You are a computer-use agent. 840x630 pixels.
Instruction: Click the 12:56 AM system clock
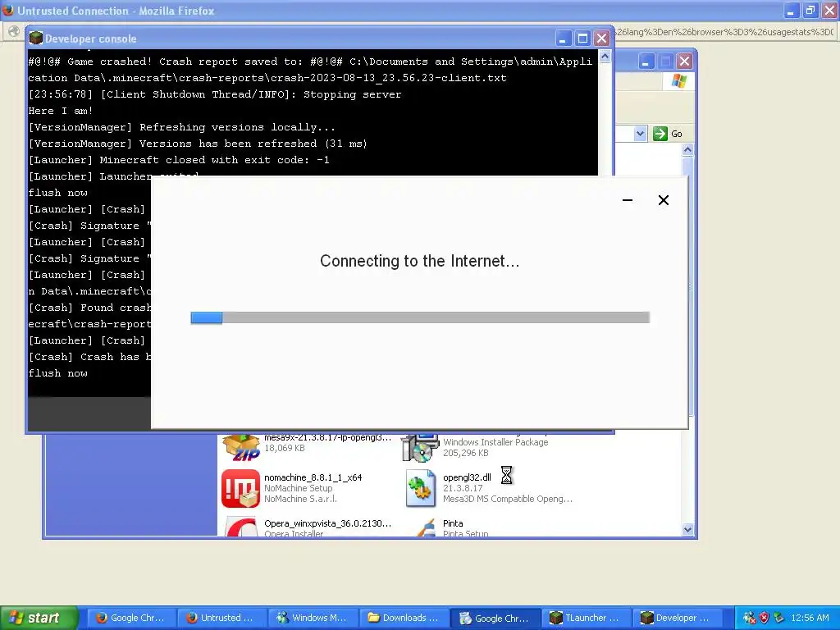(x=810, y=618)
